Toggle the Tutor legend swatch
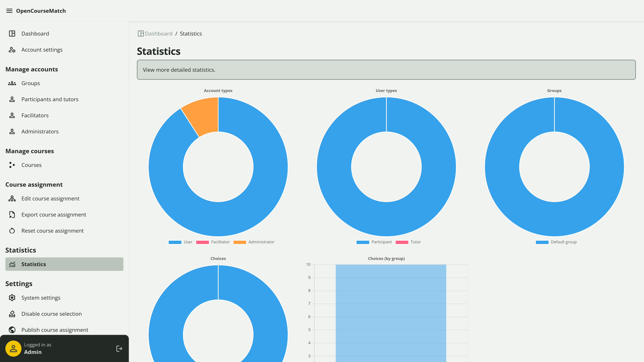Image resolution: width=644 pixels, height=362 pixels. point(402,242)
